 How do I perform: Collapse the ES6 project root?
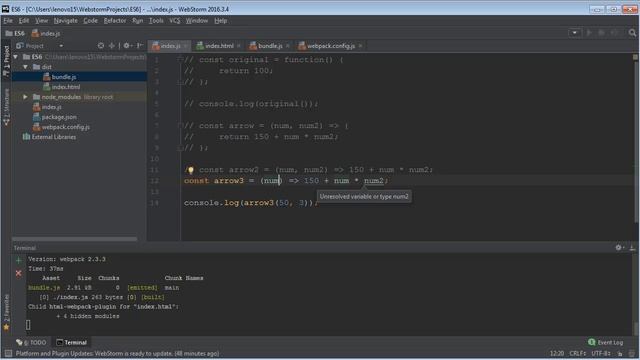tap(16, 57)
